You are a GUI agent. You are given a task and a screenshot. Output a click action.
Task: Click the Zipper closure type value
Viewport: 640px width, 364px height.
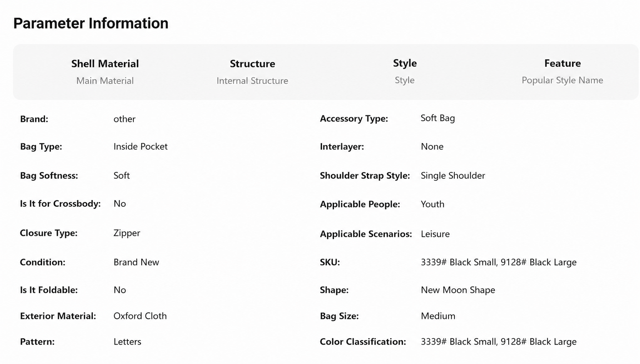click(x=127, y=233)
